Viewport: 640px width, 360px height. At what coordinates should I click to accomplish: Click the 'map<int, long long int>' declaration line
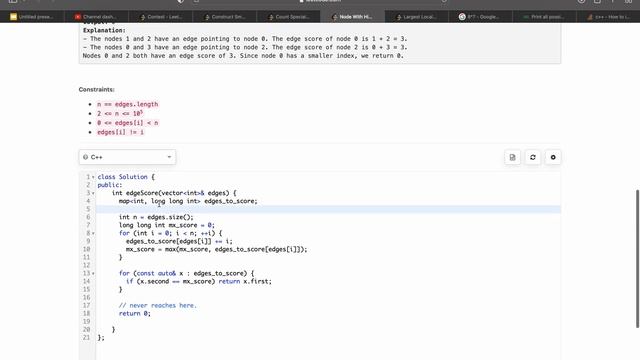point(188,201)
